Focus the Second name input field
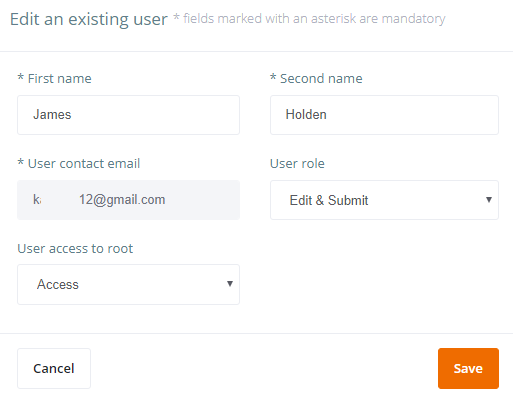Screen dimensions: 513x403 [384, 115]
